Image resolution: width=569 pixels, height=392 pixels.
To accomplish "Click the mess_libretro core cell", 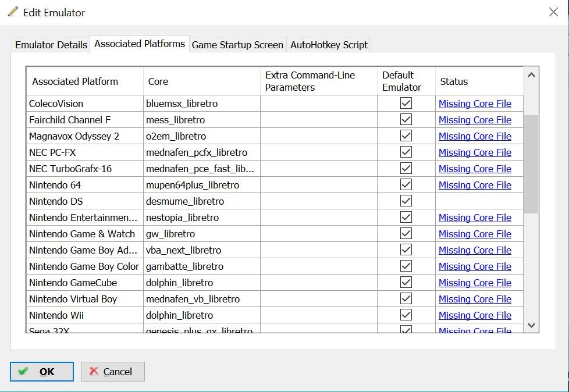I will tap(202, 120).
